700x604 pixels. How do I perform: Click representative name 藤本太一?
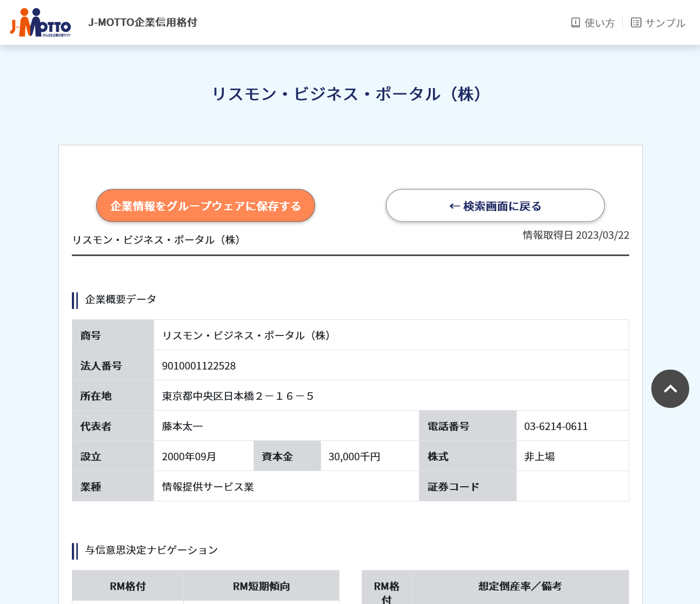[x=182, y=426]
